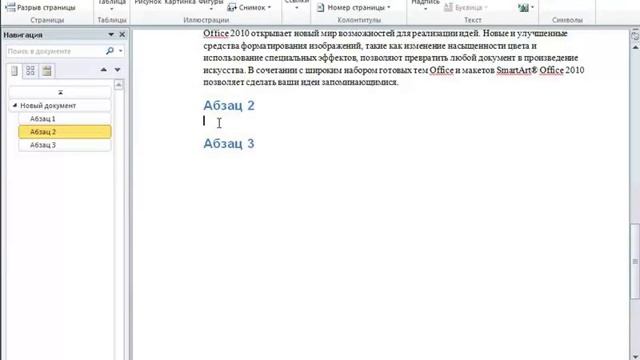The width and height of the screenshot is (640, 360).
Task: Go to next heading with down arrow
Action: point(118,70)
